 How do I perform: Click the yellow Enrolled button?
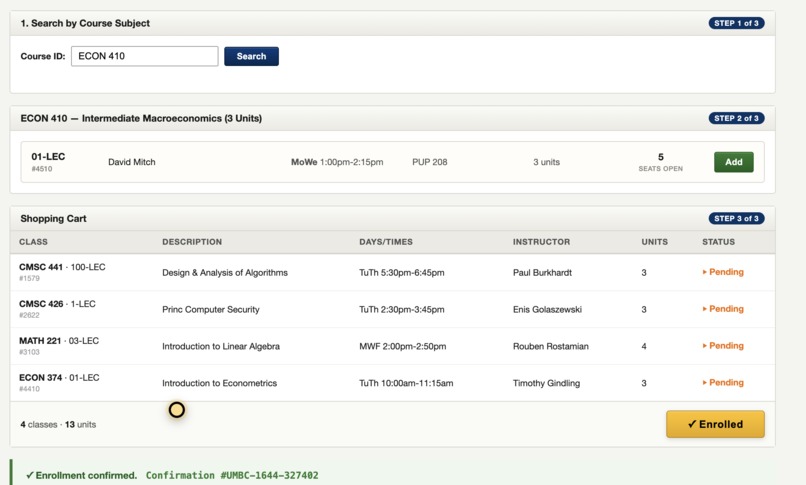point(715,424)
